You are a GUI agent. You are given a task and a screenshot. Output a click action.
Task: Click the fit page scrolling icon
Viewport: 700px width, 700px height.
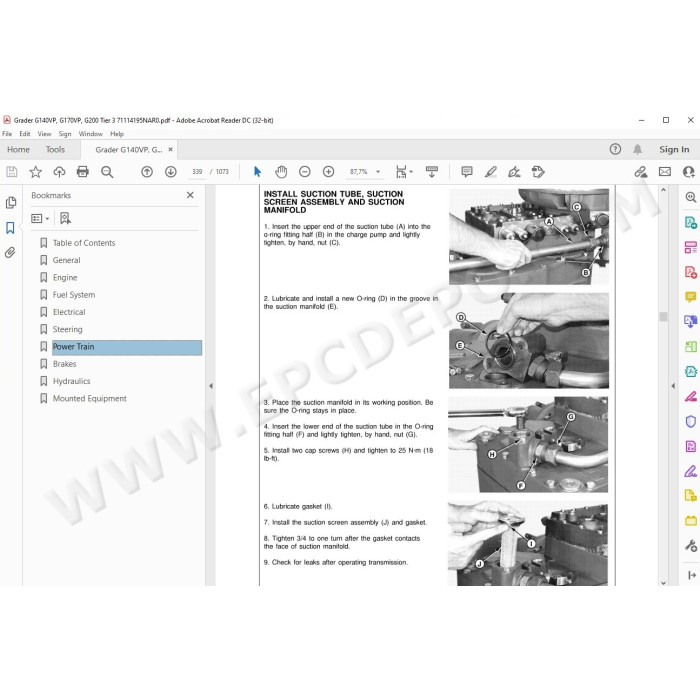click(401, 172)
